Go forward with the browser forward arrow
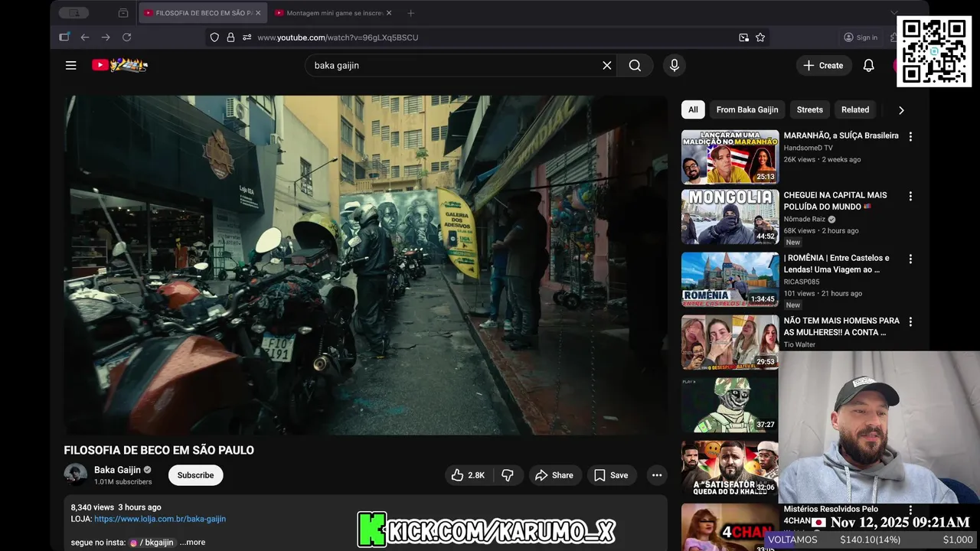980x551 pixels. [106, 37]
